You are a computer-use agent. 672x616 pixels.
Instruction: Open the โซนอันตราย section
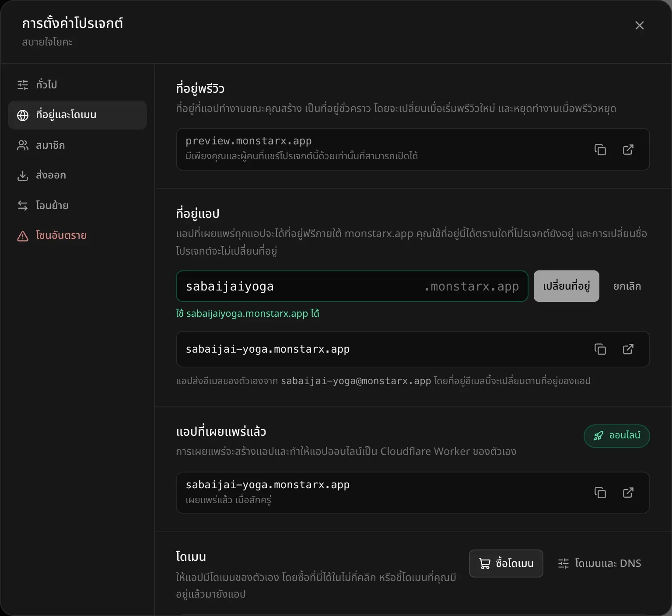pos(77,236)
